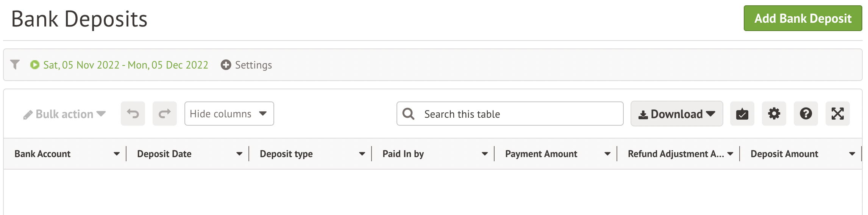Click the green date range play icon
The width and height of the screenshot is (868, 215).
coord(34,65)
